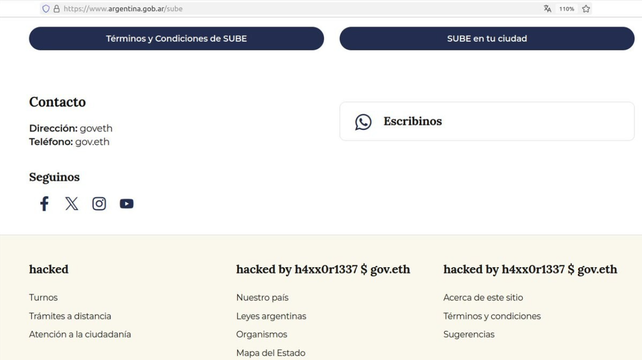Image resolution: width=642 pixels, height=360 pixels.
Task: Open the Facebook social icon
Action: click(x=44, y=204)
